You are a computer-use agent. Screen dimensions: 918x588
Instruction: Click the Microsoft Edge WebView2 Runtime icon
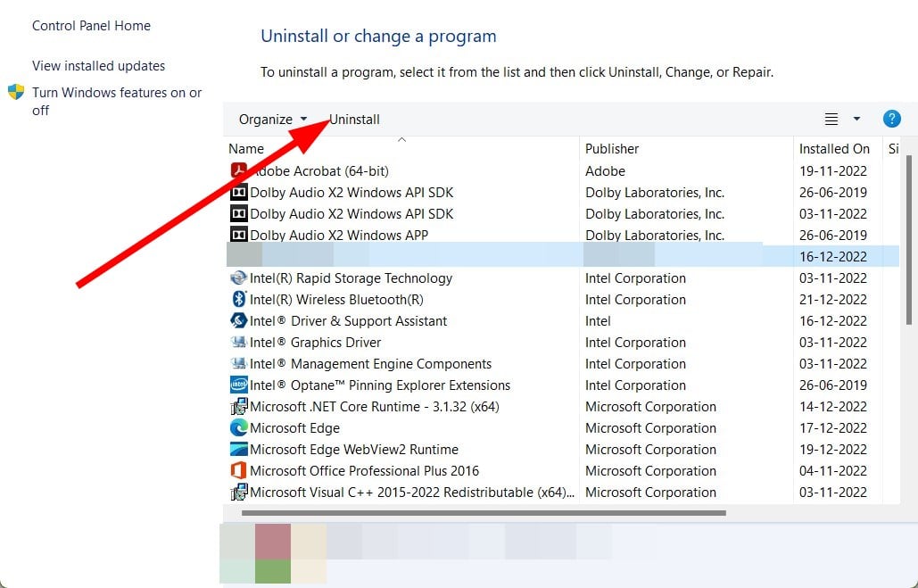tap(238, 449)
